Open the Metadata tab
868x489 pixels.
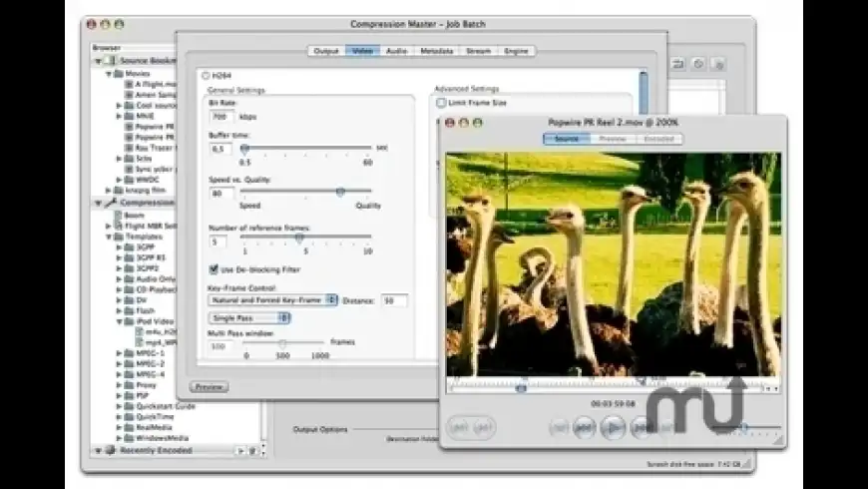[437, 51]
